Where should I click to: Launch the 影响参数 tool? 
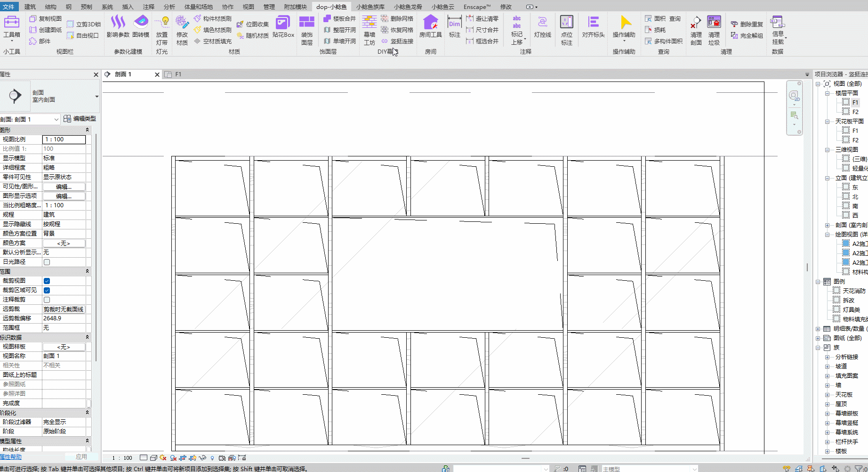[118, 26]
